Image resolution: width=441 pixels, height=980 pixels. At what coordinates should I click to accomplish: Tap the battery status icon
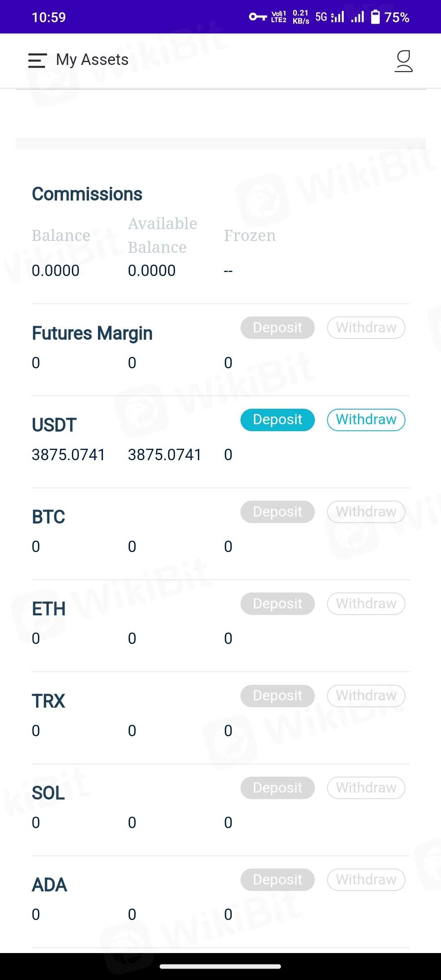[x=375, y=17]
